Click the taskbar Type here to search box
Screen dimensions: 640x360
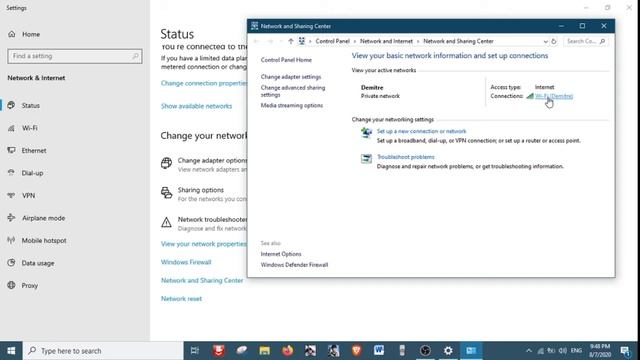tap(103, 351)
